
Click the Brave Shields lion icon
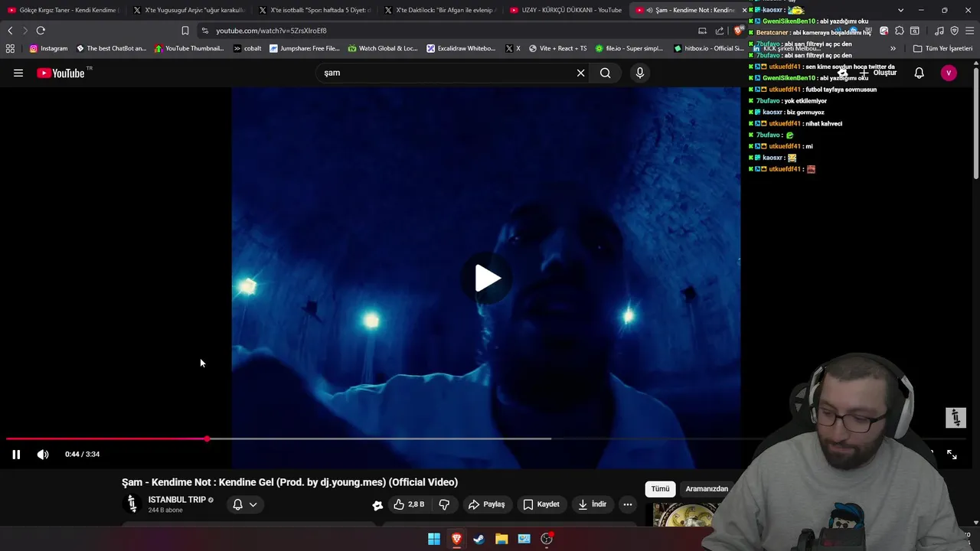(738, 31)
